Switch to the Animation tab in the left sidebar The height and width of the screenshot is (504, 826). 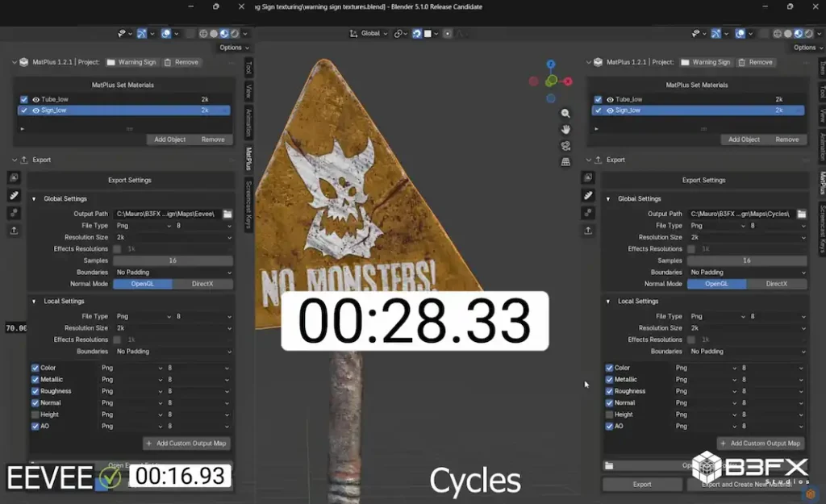248,123
